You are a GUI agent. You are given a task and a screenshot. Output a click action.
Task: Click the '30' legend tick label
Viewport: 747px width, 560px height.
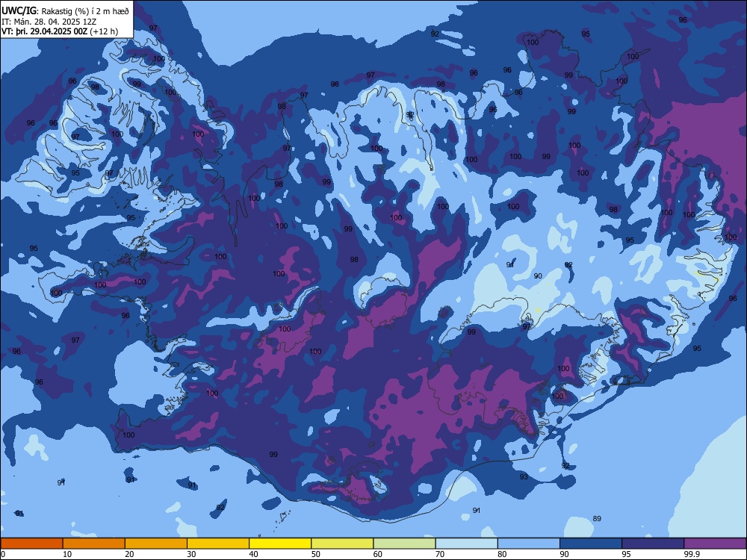191,554
